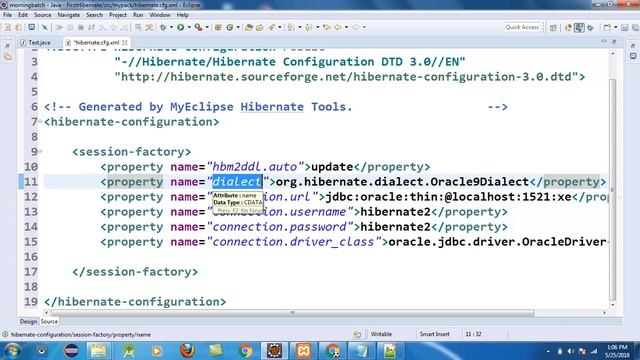Click the New Java Package icon
This screenshot has width=640, height=360.
pyautogui.click(x=218, y=27)
